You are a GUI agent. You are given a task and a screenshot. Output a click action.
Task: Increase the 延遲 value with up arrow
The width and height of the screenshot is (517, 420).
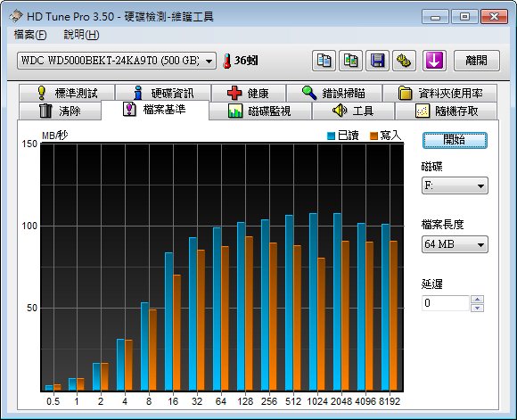478,300
